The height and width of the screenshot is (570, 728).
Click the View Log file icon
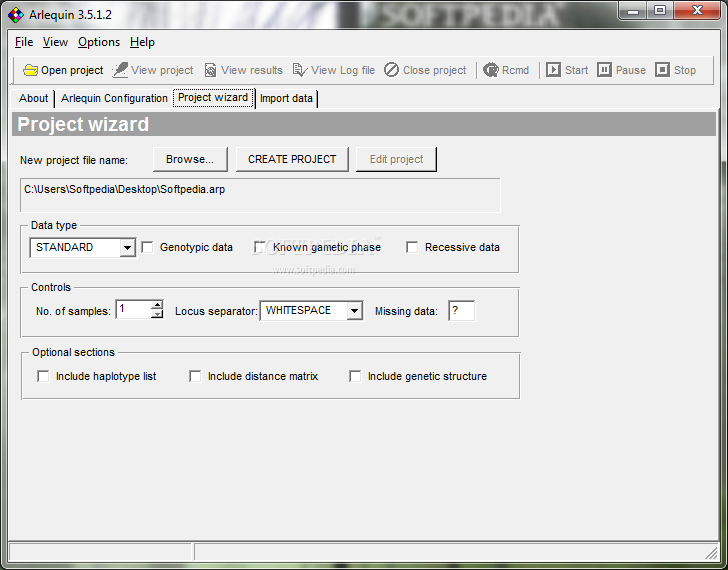tap(300, 70)
